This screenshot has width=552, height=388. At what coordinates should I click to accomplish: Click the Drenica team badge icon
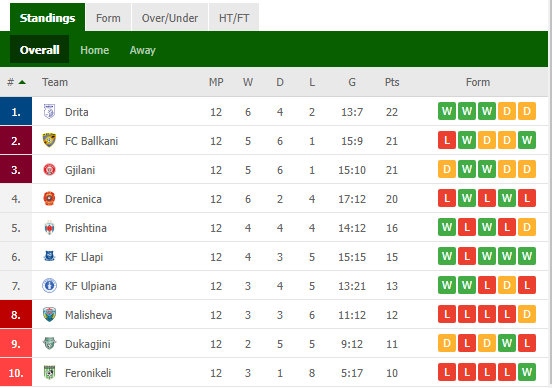pos(49,199)
